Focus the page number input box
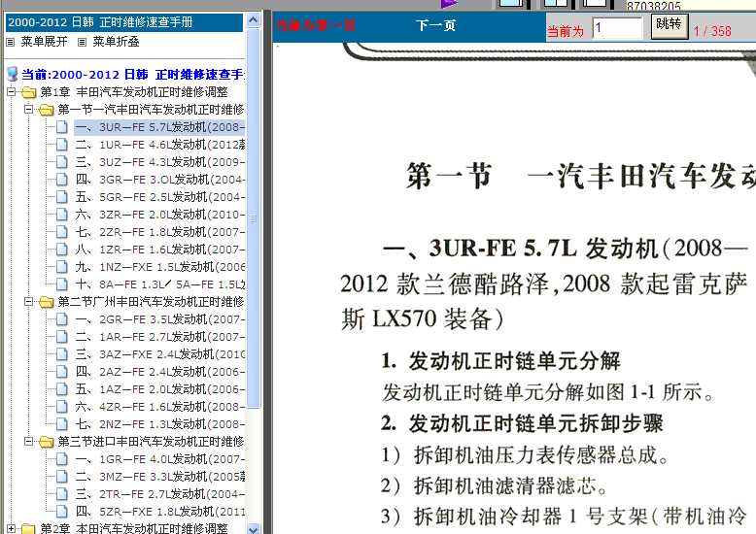The image size is (756, 534). (x=618, y=28)
